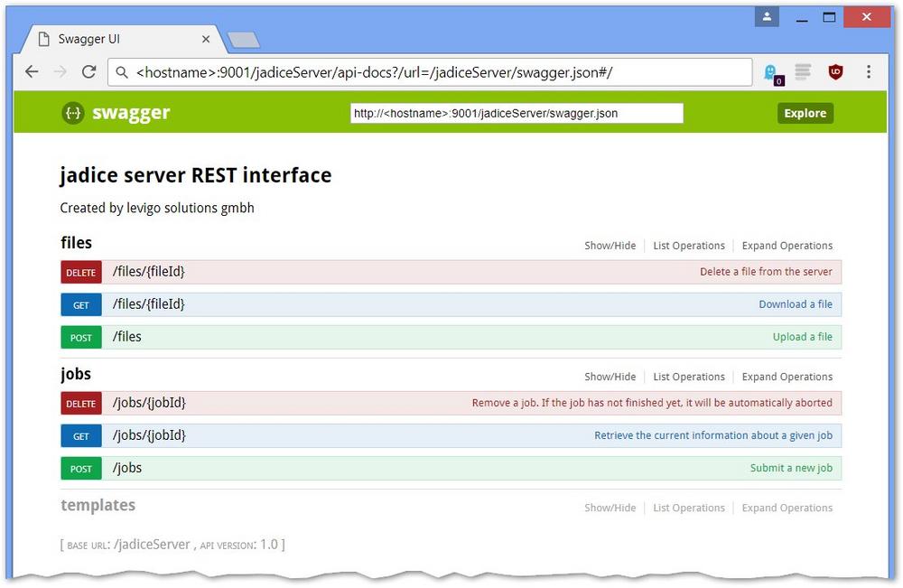Image resolution: width=903 pixels, height=588 pixels.
Task: Click 'Created by levigo solutions gmbh' text
Action: pyautogui.click(x=157, y=208)
